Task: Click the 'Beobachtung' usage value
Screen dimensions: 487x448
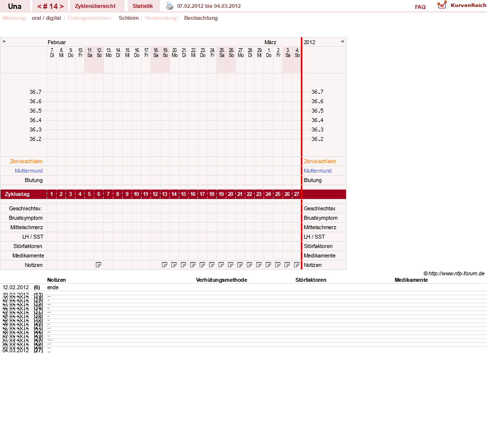Action: coord(201,18)
